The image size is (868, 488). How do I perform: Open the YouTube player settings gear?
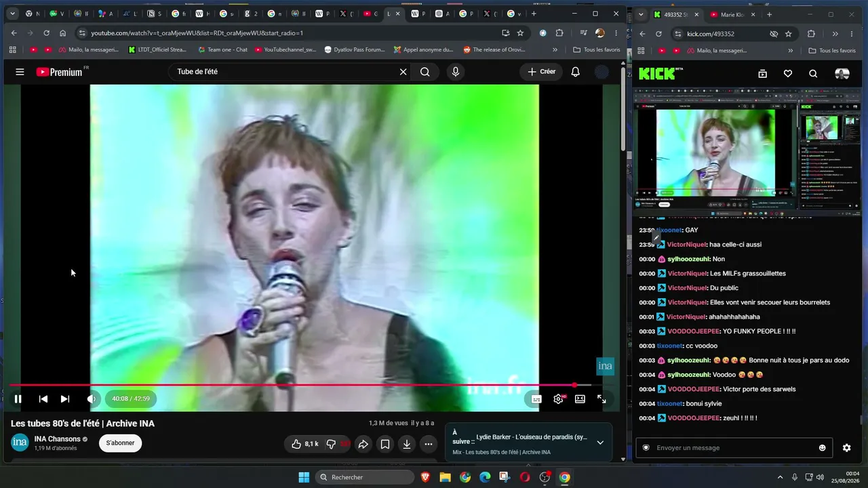(x=558, y=399)
